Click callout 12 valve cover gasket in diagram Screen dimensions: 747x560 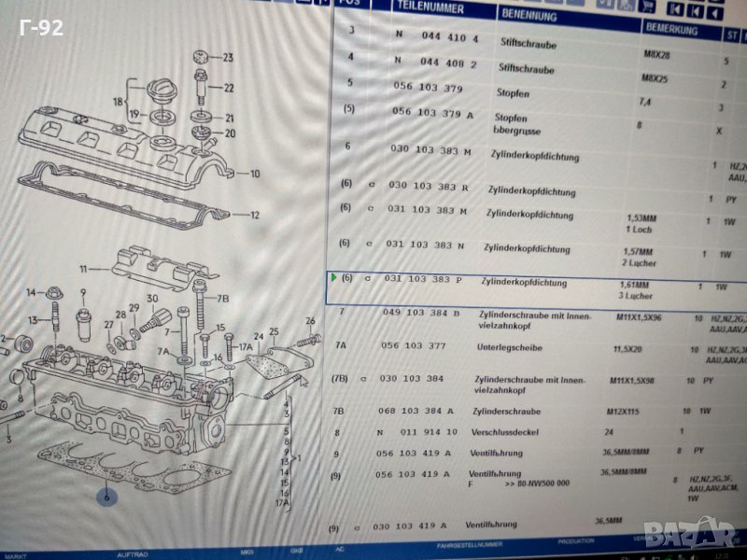[254, 215]
